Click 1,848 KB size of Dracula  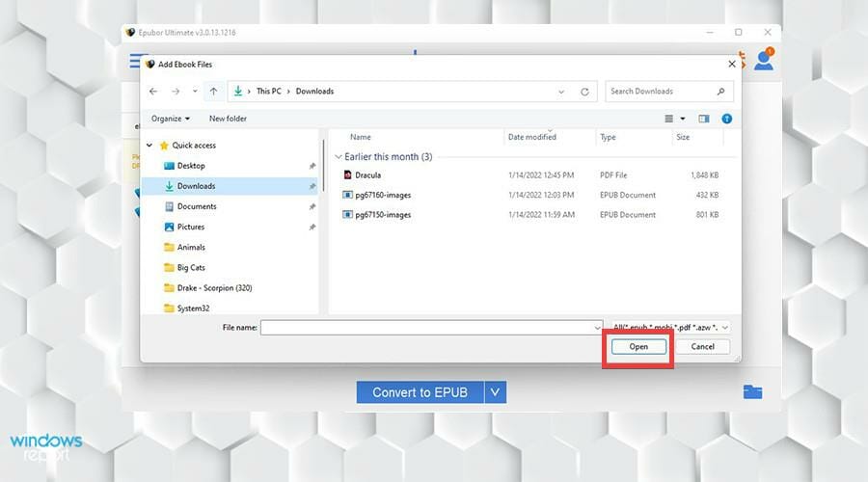704,174
